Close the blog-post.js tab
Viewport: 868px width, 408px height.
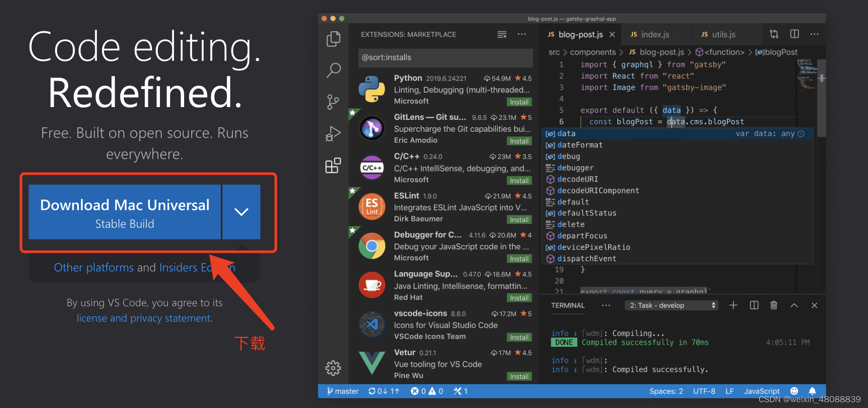(612, 34)
